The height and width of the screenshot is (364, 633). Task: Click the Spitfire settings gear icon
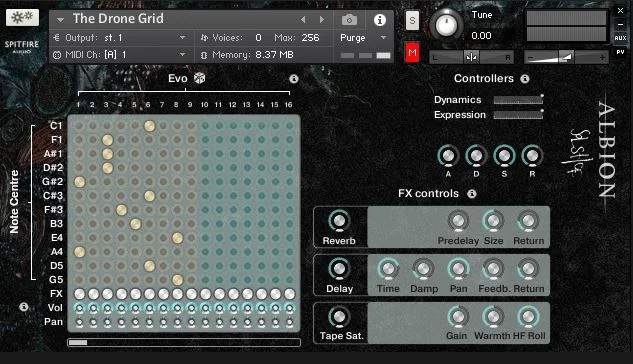(22, 17)
